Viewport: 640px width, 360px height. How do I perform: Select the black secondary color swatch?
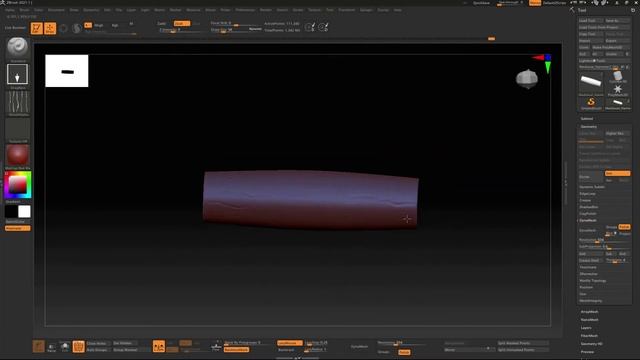(x=11, y=211)
